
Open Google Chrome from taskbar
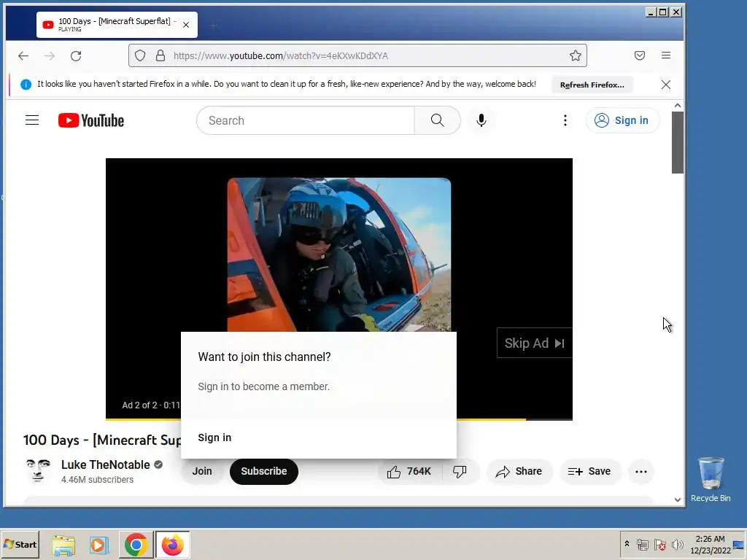(136, 545)
